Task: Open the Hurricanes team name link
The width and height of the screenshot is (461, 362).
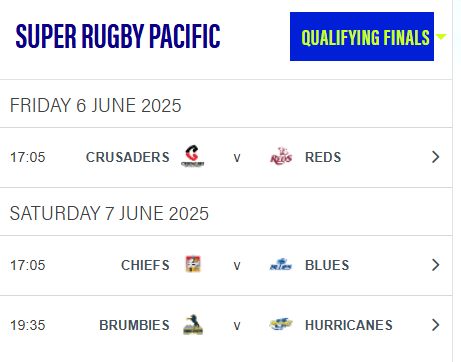Action: coord(349,325)
